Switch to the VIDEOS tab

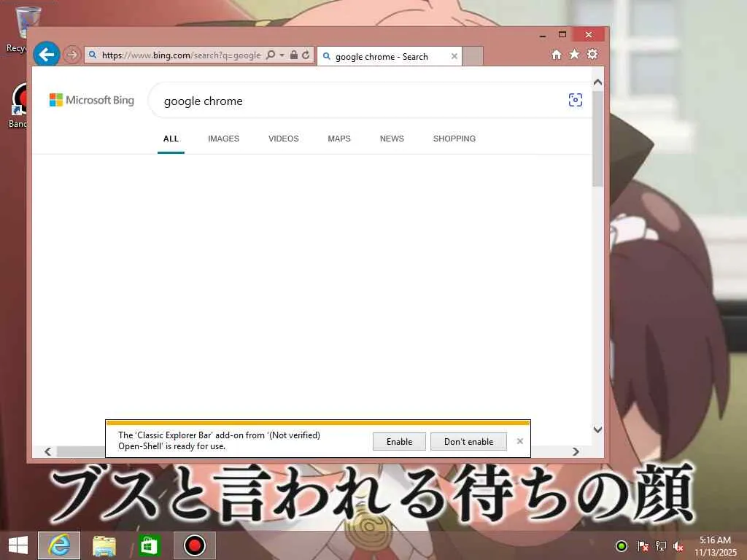coord(284,139)
